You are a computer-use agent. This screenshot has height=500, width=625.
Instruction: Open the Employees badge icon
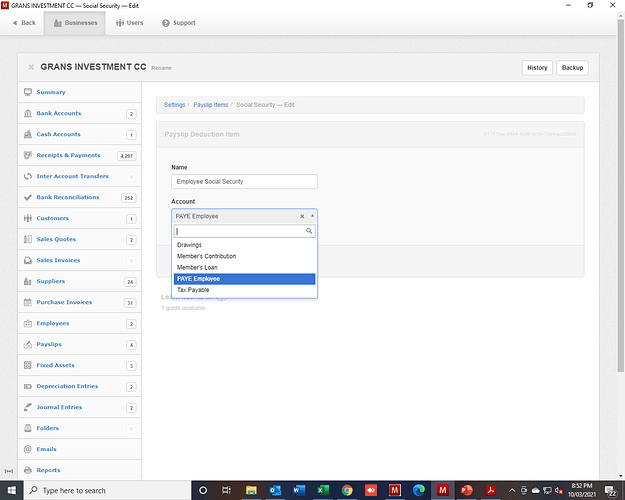(x=28, y=323)
